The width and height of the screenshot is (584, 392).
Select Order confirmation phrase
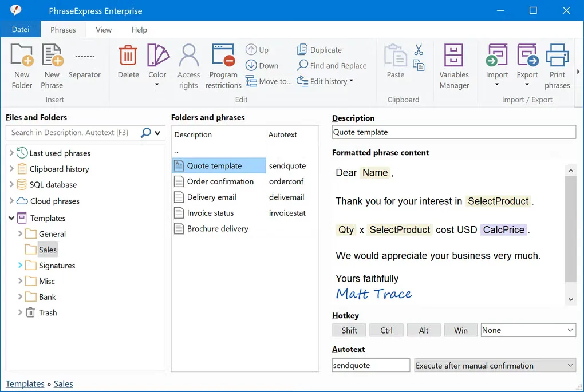(x=220, y=181)
